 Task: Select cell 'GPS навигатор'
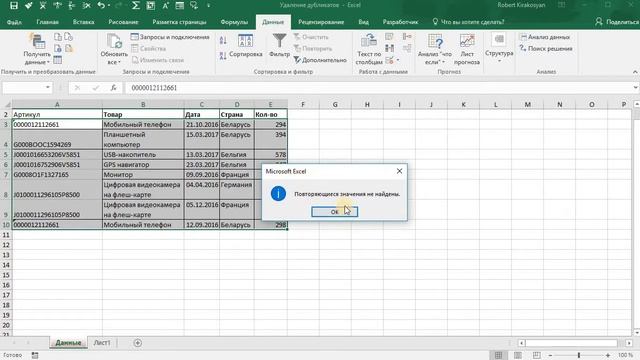[143, 165]
